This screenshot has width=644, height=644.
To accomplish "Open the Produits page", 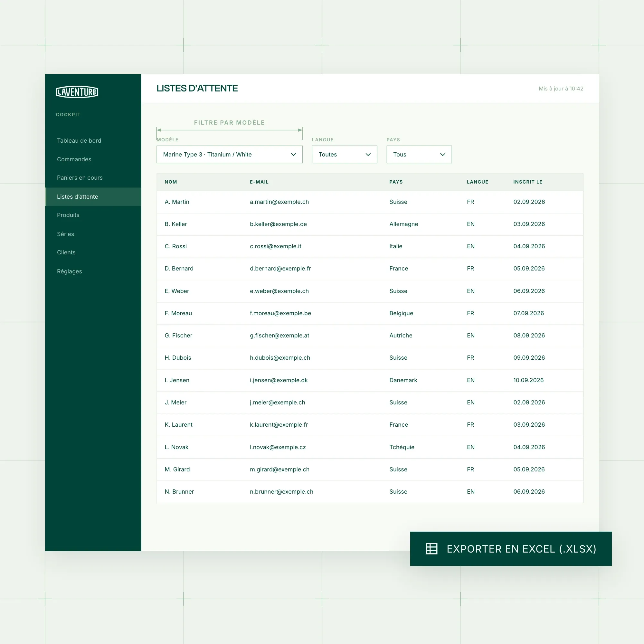I will (x=68, y=215).
